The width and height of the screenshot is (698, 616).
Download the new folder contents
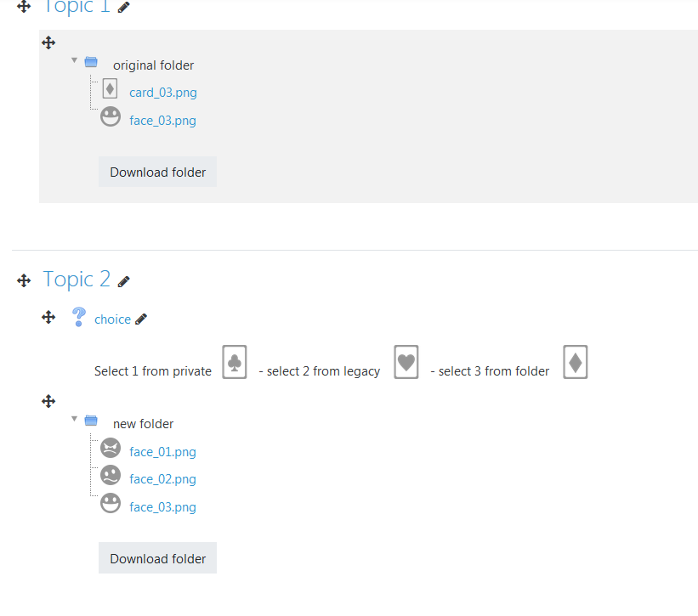pos(157,558)
